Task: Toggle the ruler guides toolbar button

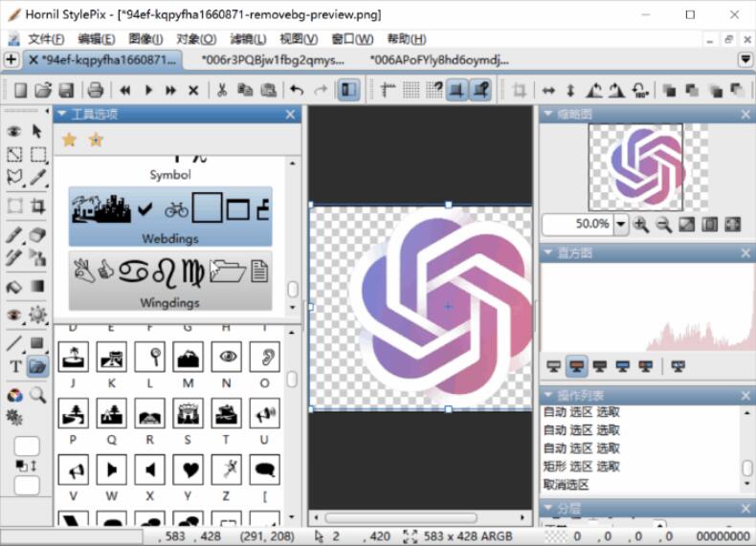Action: click(x=388, y=90)
